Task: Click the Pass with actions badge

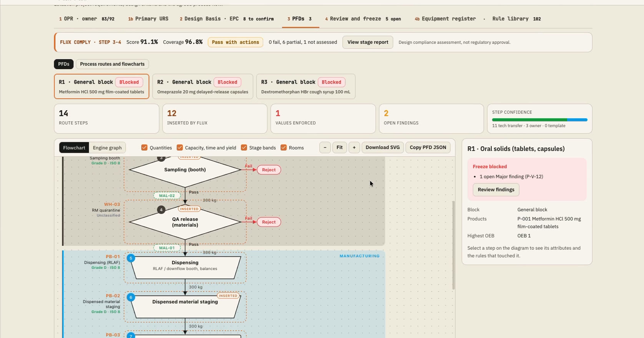Action: coord(236,42)
